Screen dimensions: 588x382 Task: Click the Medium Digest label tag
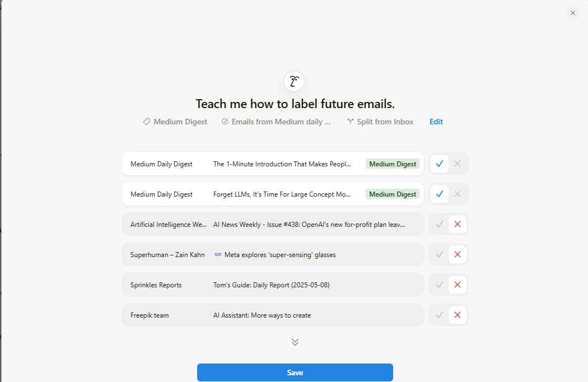click(x=175, y=122)
